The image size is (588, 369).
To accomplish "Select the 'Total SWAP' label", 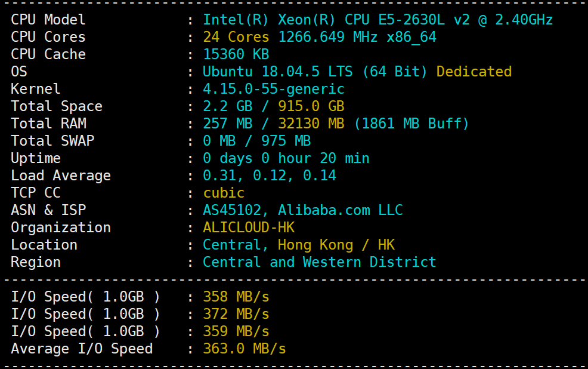I will (x=52, y=140).
